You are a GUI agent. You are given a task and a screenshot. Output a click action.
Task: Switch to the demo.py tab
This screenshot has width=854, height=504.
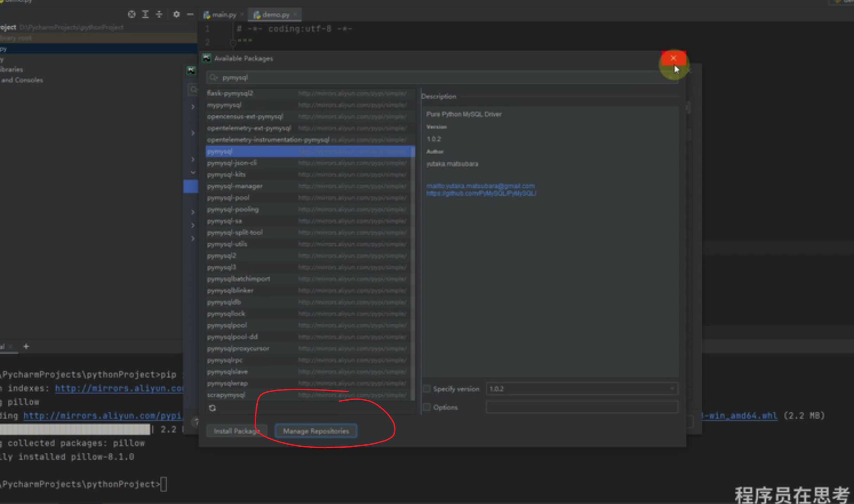point(275,15)
